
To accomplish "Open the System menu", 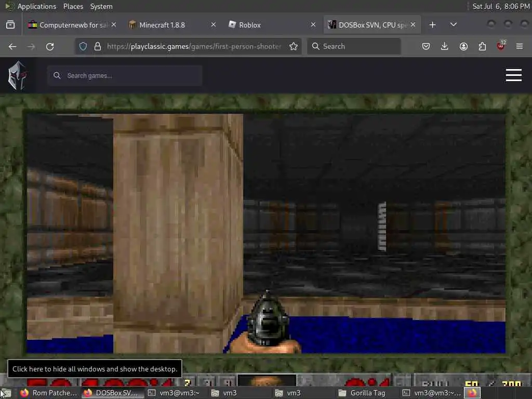I will coord(101,6).
